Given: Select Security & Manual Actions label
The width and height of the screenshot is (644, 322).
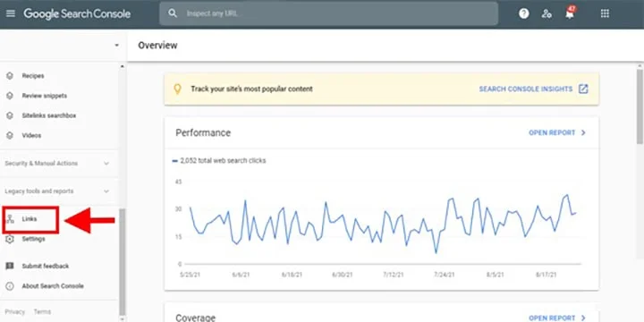Looking at the screenshot, I should (41, 164).
